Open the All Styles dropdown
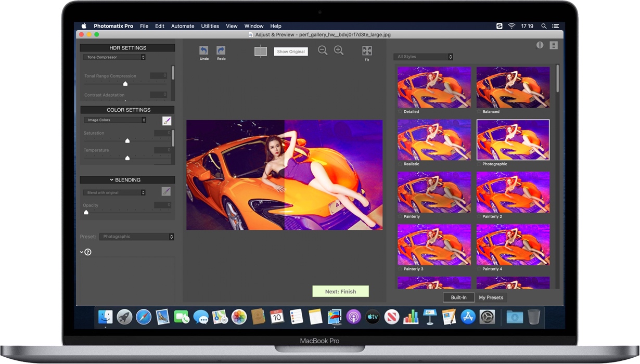640x364 pixels. [423, 56]
